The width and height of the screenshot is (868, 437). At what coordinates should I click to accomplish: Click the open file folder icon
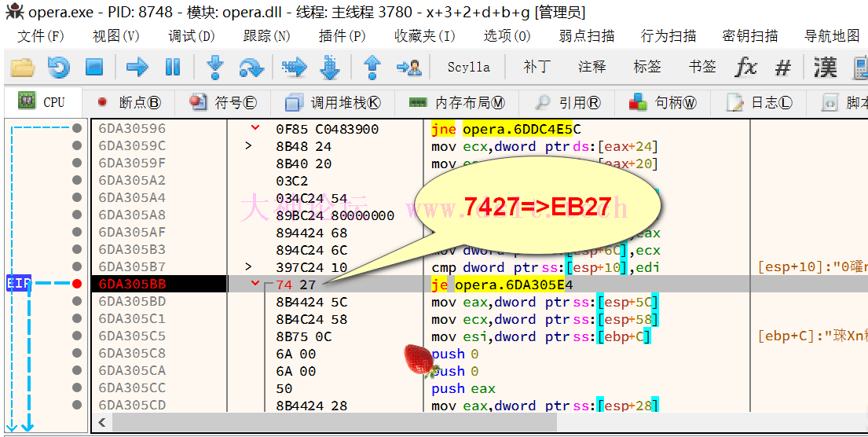click(23, 68)
